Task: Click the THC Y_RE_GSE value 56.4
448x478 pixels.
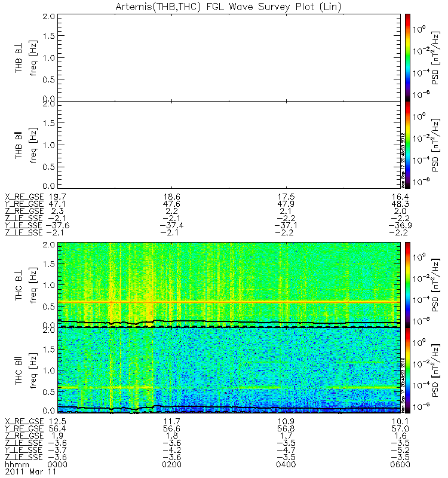Action: pyautogui.click(x=57, y=428)
